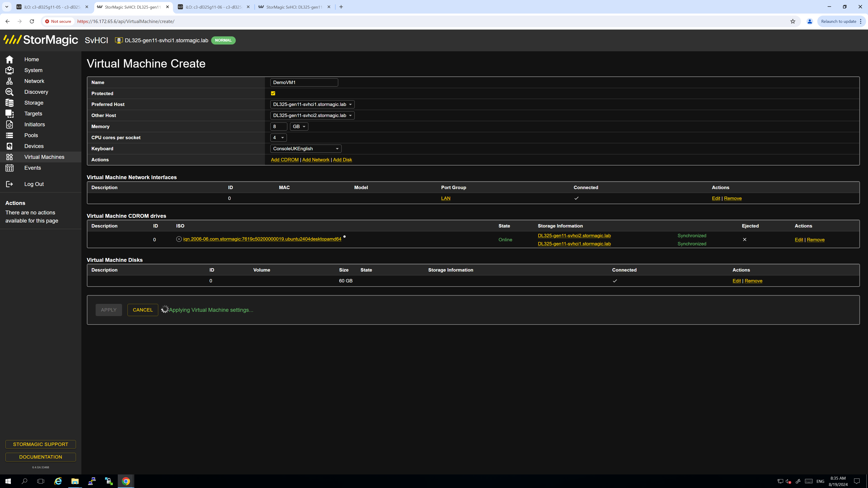Expand the Preferred Host dropdown
The height and width of the screenshot is (488, 868).
[x=312, y=104]
